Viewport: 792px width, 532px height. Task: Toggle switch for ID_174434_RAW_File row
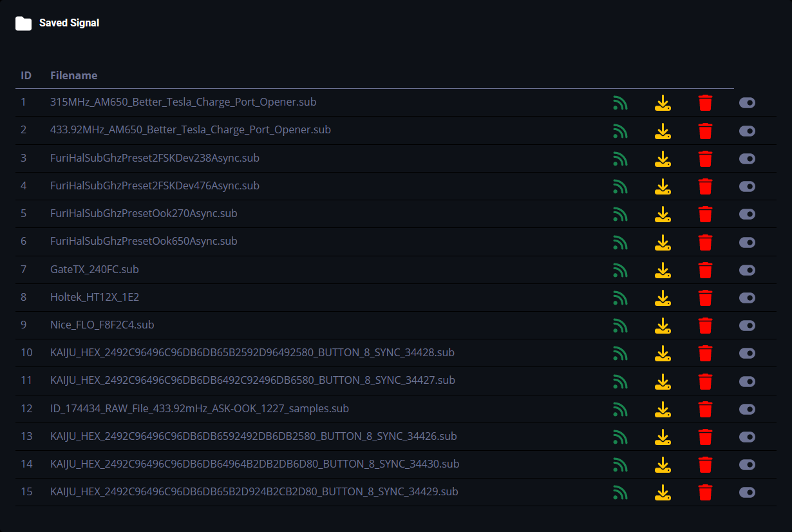[x=747, y=409]
